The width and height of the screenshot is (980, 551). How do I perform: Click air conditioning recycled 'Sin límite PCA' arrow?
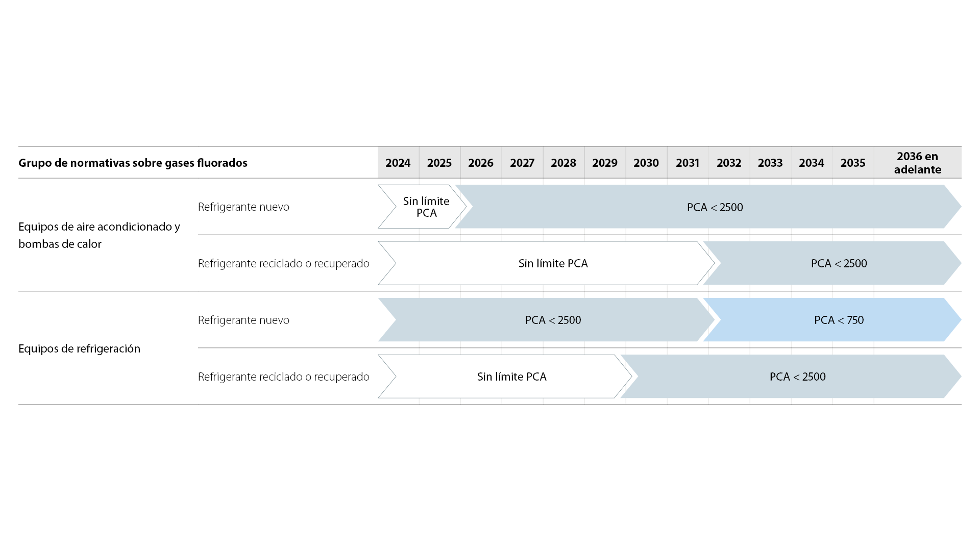(x=546, y=263)
